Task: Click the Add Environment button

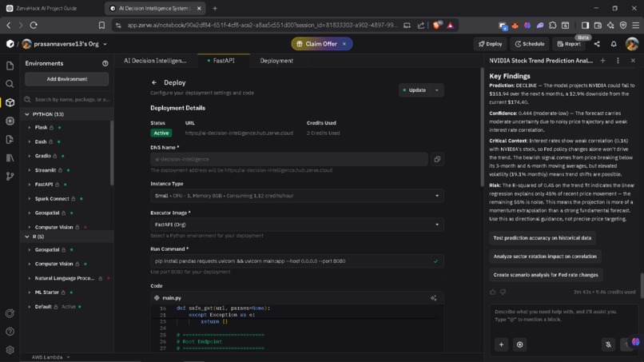Action: pos(67,79)
